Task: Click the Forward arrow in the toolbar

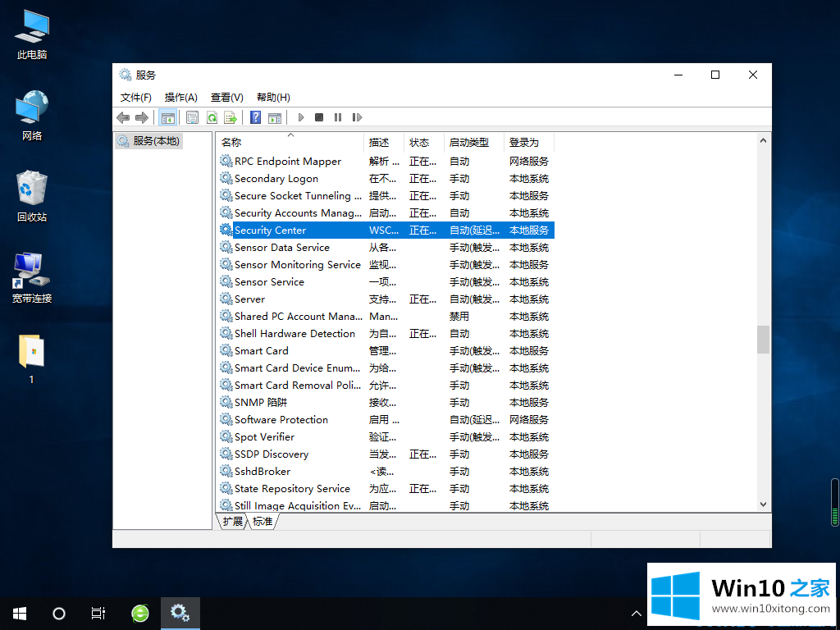Action: (142, 117)
